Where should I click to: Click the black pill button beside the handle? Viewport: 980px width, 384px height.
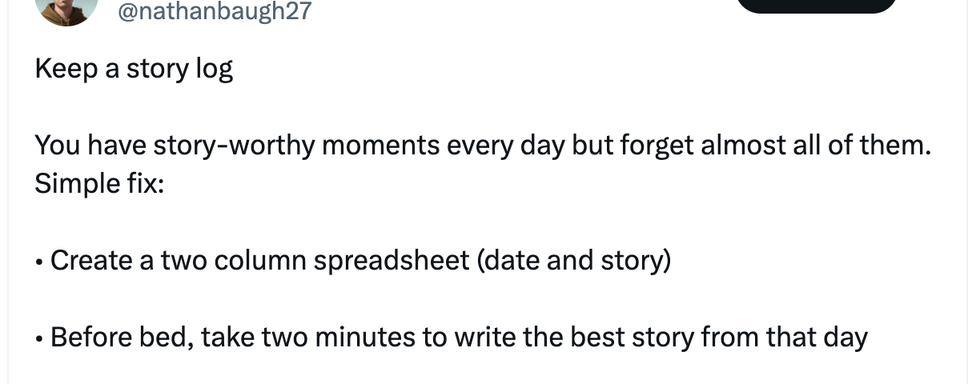(817, 5)
